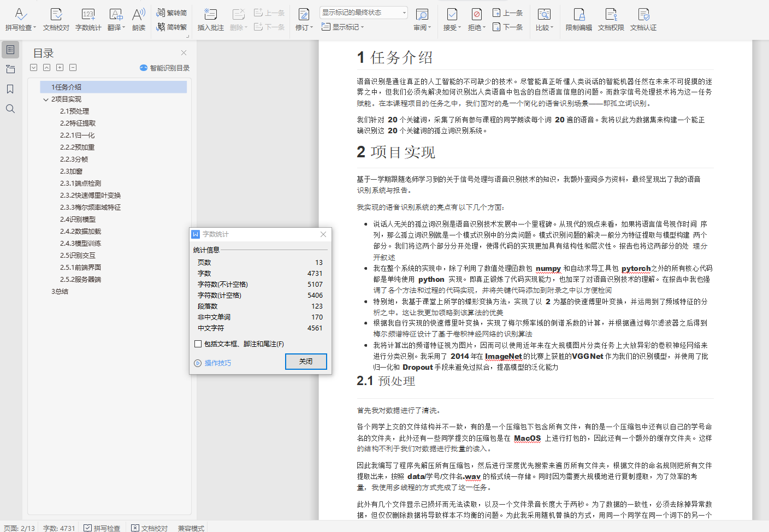Click 字数: 4731 in the status bar
The height and width of the screenshot is (532, 769).
[59, 528]
